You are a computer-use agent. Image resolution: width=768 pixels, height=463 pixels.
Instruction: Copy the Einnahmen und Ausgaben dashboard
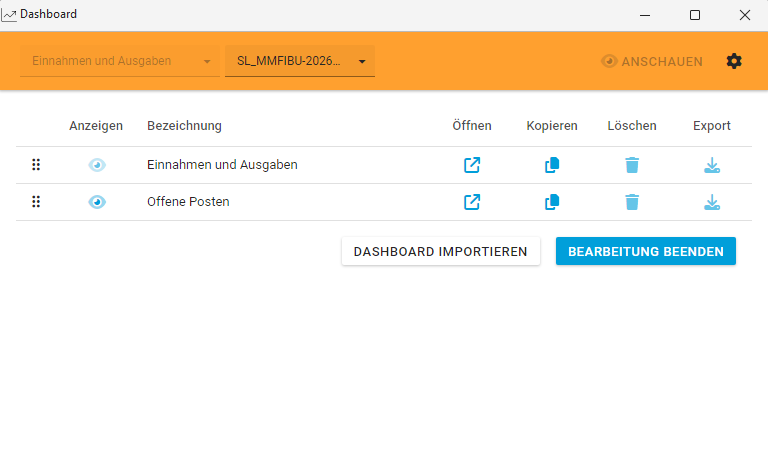tap(552, 165)
